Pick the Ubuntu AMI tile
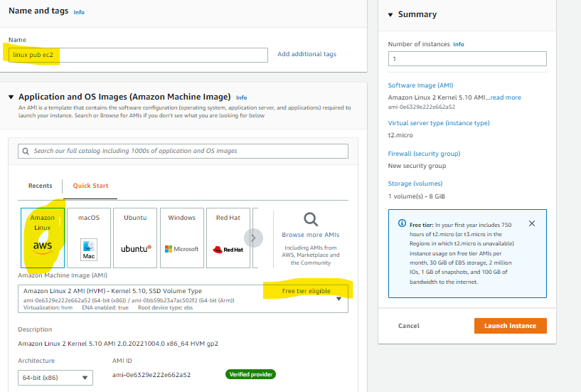The image size is (581, 392). (135, 238)
